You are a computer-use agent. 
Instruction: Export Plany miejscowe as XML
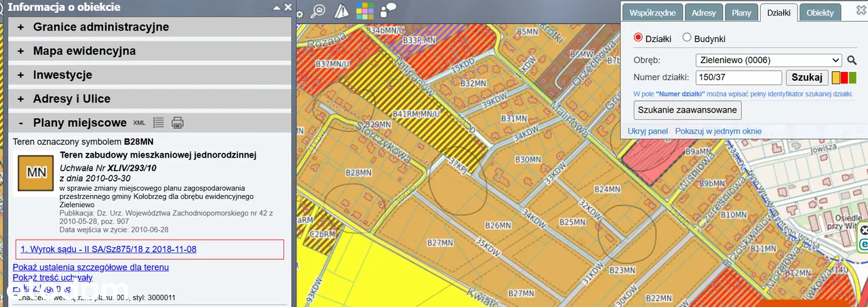coord(139,123)
